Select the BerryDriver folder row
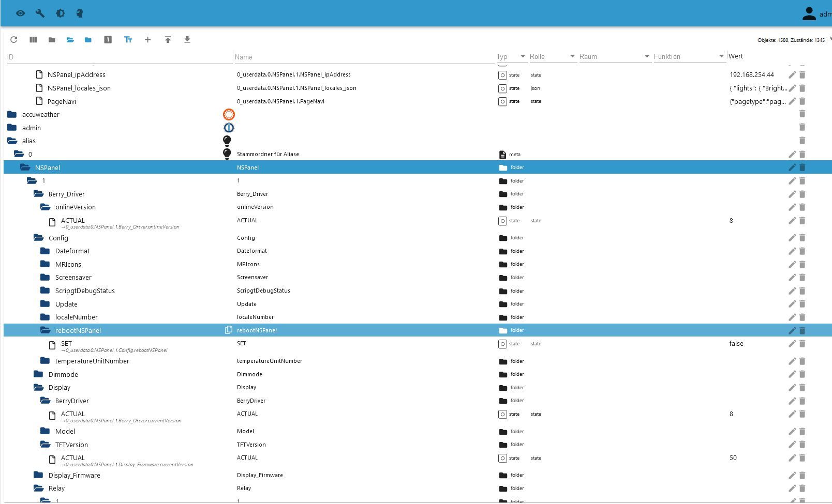 pos(418,401)
